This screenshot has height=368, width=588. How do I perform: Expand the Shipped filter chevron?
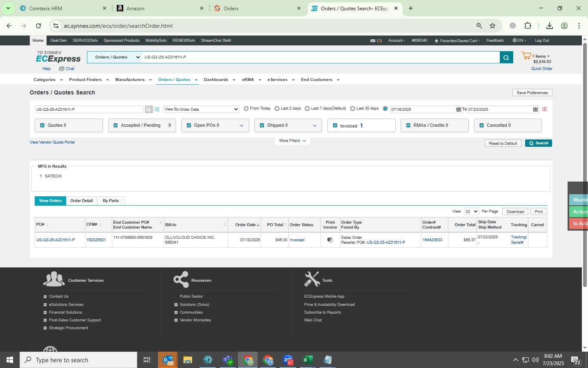click(314, 126)
